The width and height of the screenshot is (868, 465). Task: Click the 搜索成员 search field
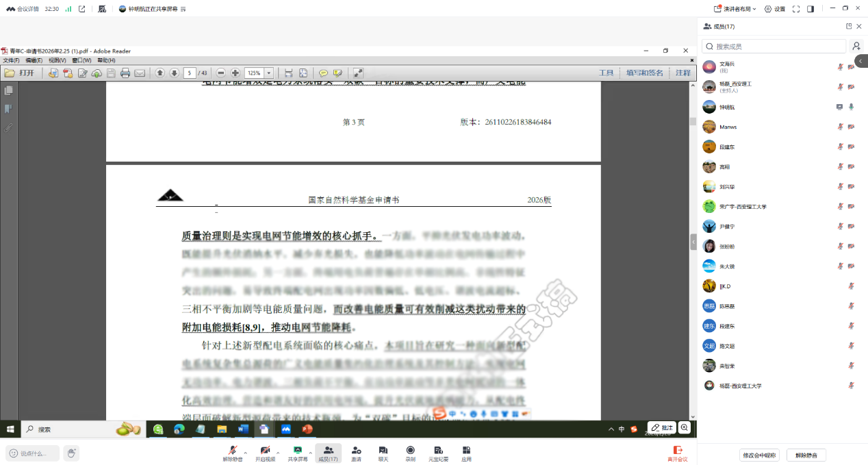[775, 47]
